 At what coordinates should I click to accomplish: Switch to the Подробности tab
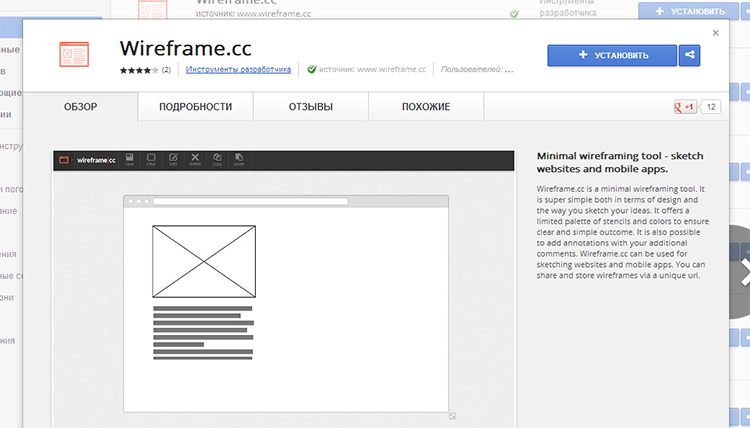pyautogui.click(x=196, y=107)
